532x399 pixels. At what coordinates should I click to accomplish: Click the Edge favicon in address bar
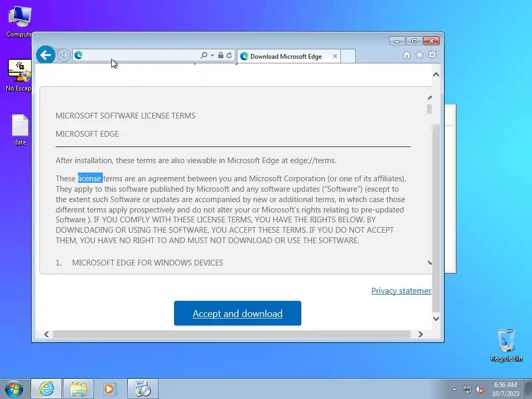point(78,55)
